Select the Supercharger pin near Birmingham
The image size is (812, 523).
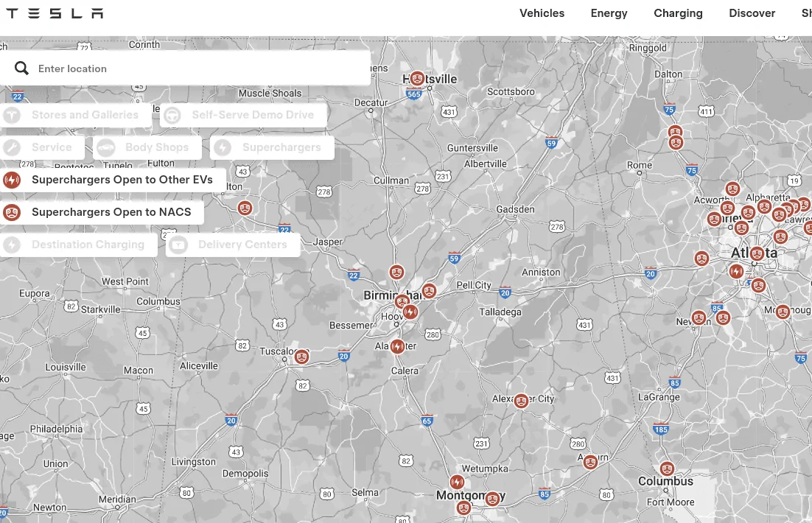402,301
